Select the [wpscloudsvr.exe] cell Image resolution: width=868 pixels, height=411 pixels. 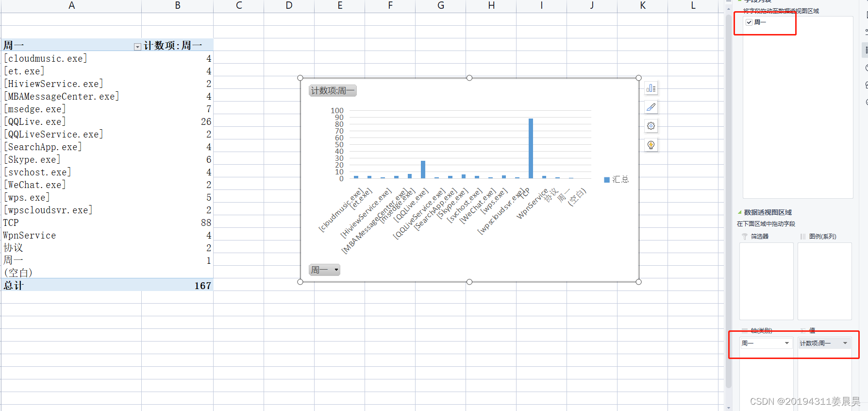pyautogui.click(x=71, y=210)
